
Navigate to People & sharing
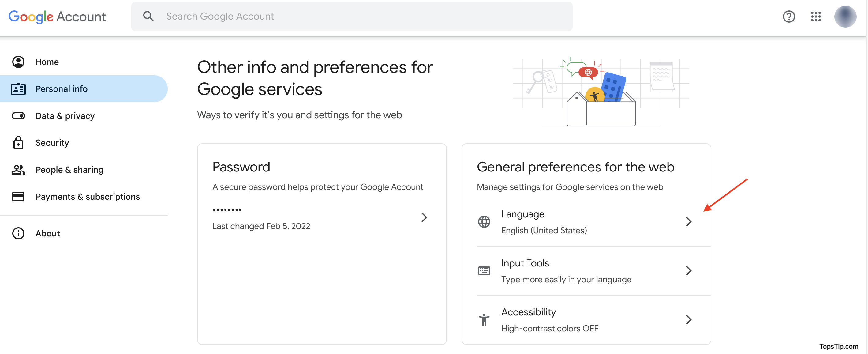[69, 169]
